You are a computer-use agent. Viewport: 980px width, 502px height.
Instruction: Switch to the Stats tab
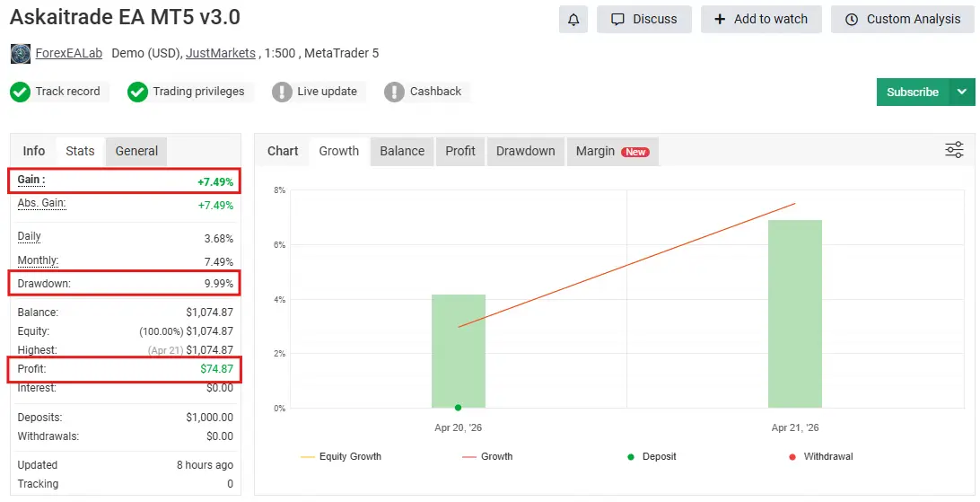pyautogui.click(x=80, y=151)
